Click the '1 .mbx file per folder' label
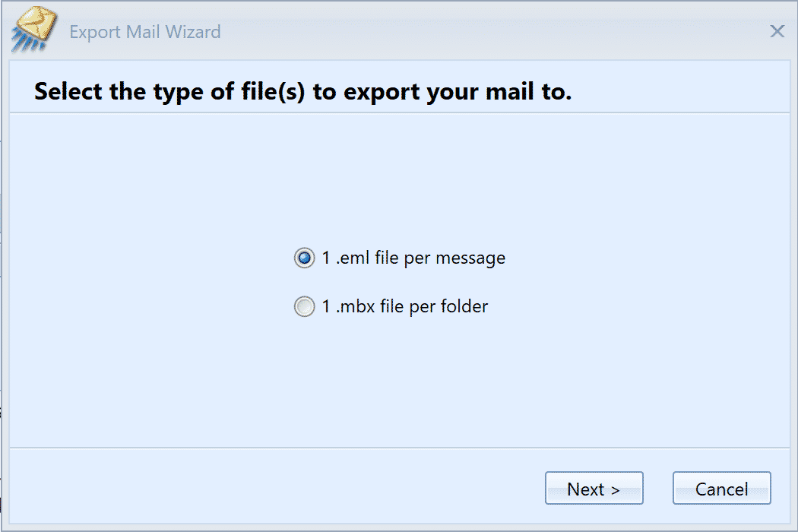 pos(404,306)
